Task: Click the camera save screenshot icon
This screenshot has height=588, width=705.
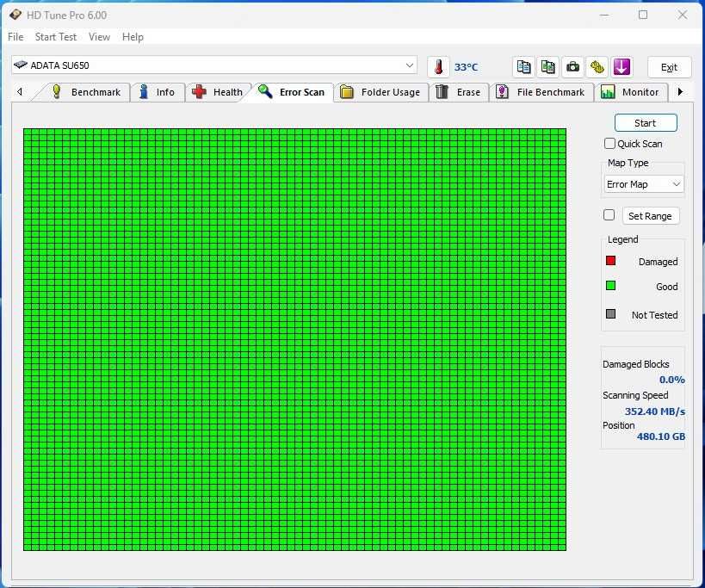Action: (x=572, y=67)
